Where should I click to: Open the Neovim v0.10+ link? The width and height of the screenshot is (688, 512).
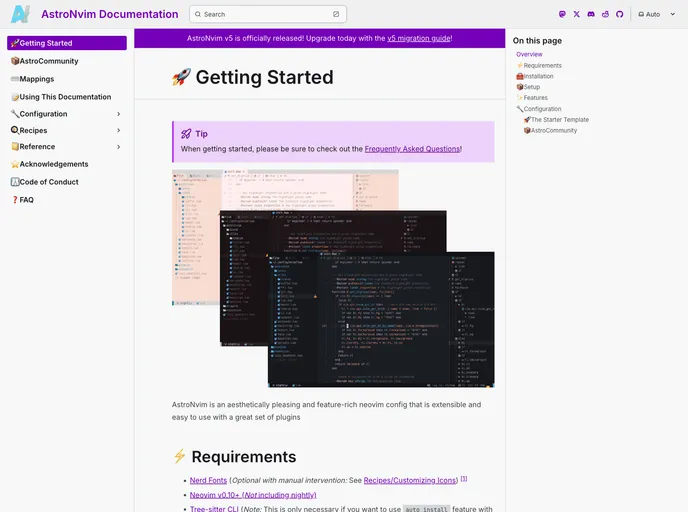tap(253, 495)
